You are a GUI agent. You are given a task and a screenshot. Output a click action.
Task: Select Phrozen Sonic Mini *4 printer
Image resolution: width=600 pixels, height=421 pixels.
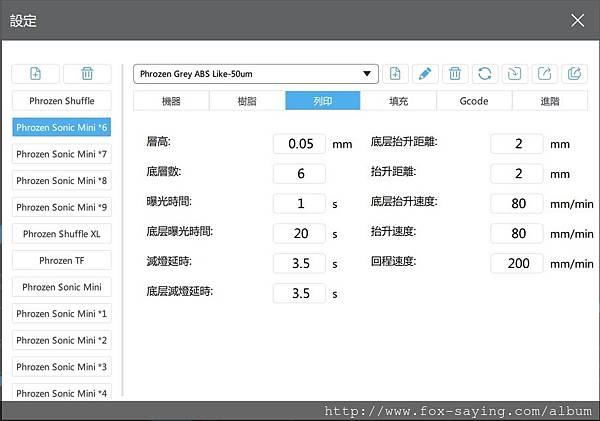(x=62, y=393)
